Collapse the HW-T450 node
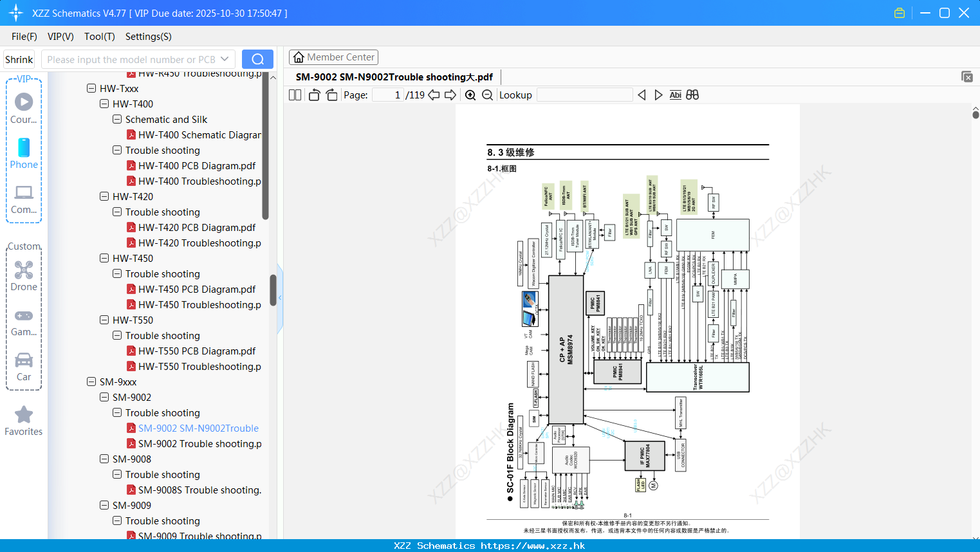 coord(104,258)
